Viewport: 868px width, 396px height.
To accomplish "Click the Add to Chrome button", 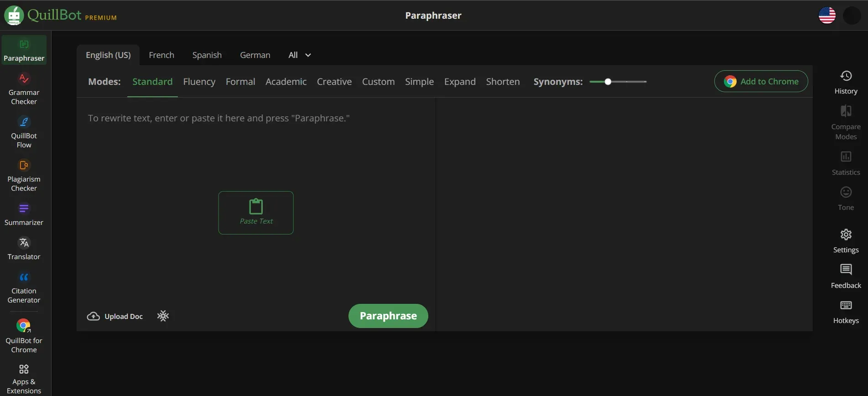I will tap(761, 81).
